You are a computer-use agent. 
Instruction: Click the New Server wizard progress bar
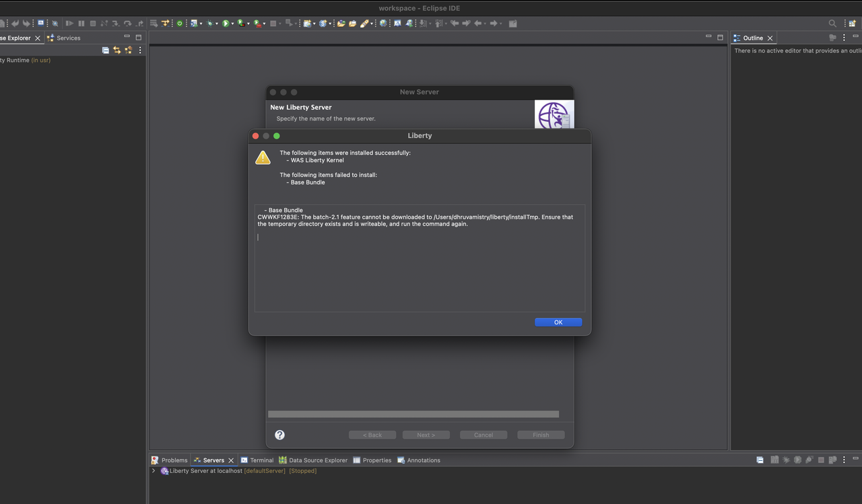pos(413,414)
